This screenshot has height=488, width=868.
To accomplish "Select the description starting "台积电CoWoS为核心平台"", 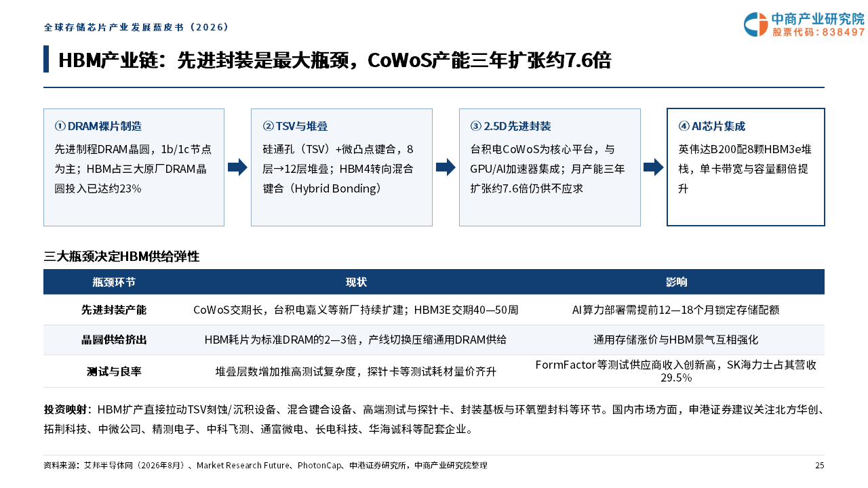I will (547, 169).
